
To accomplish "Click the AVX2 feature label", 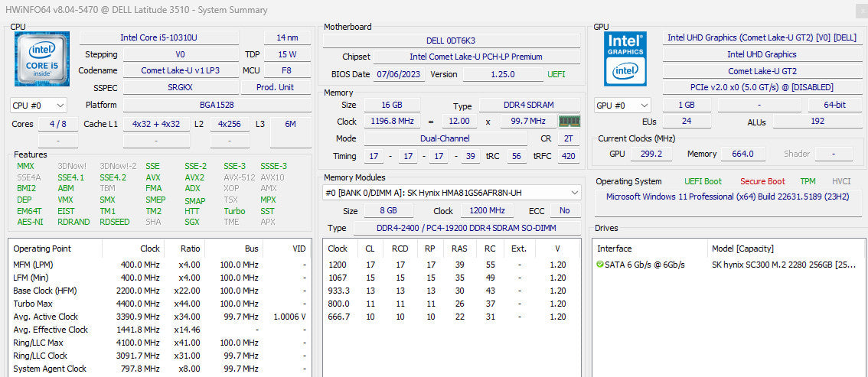I will click(x=194, y=177).
